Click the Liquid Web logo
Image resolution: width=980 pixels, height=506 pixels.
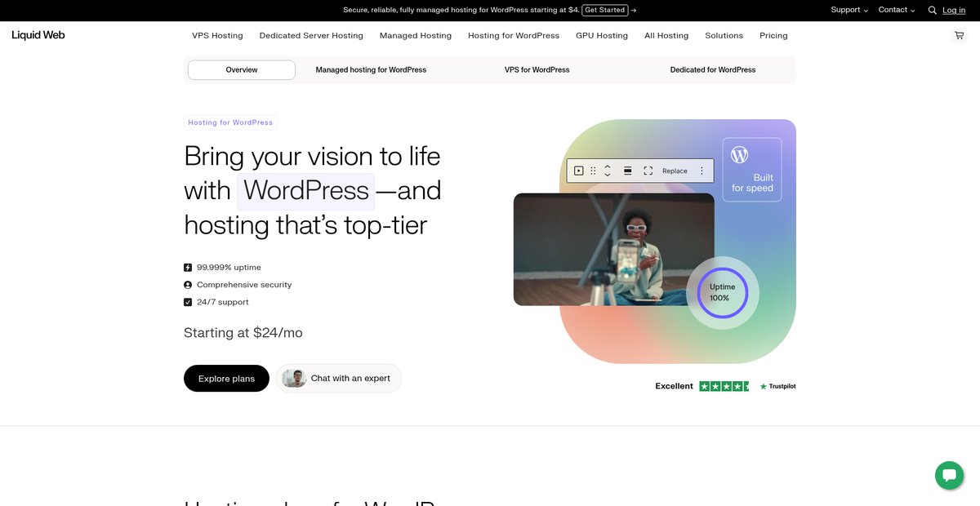(38, 35)
